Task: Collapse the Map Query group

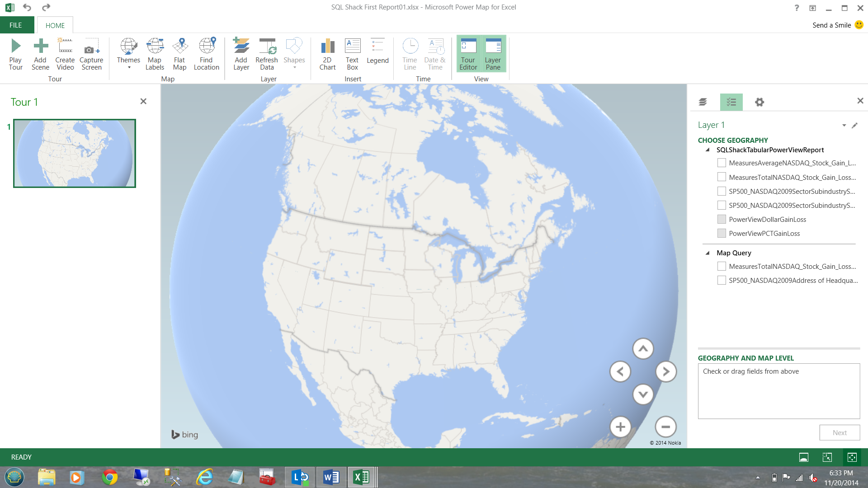Action: [x=708, y=253]
